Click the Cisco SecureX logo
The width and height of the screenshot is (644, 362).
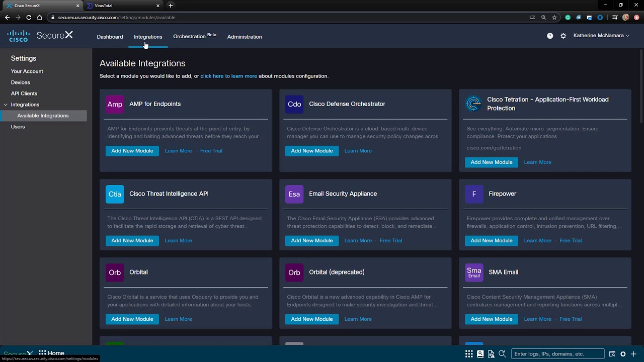coord(40,35)
